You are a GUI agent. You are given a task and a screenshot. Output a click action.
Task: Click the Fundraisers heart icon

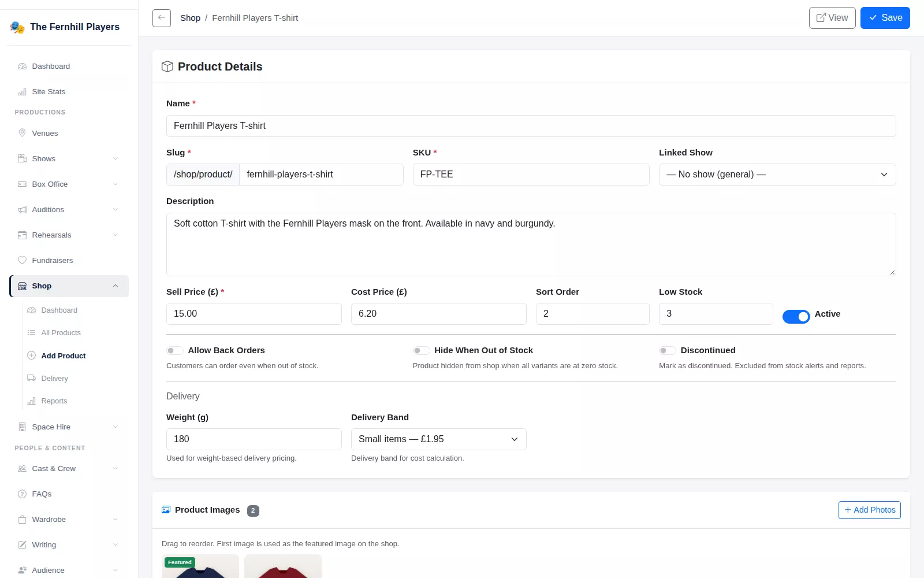[x=23, y=261]
